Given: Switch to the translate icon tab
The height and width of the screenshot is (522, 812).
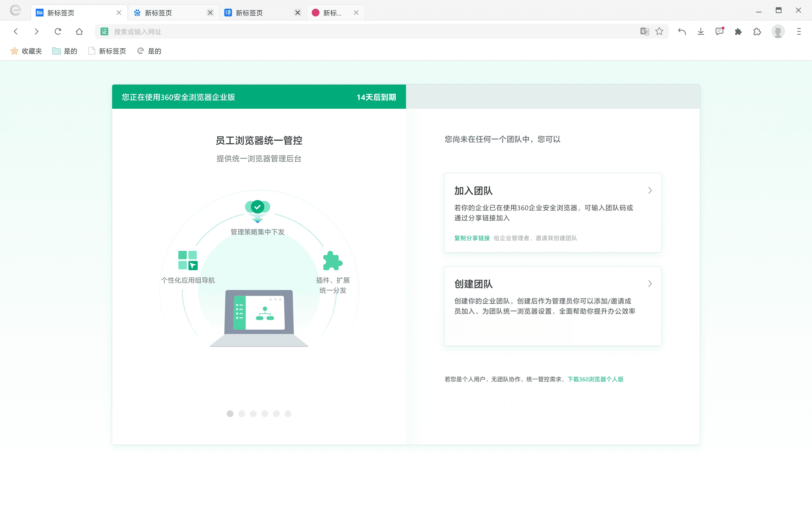Looking at the screenshot, I should 249,13.
